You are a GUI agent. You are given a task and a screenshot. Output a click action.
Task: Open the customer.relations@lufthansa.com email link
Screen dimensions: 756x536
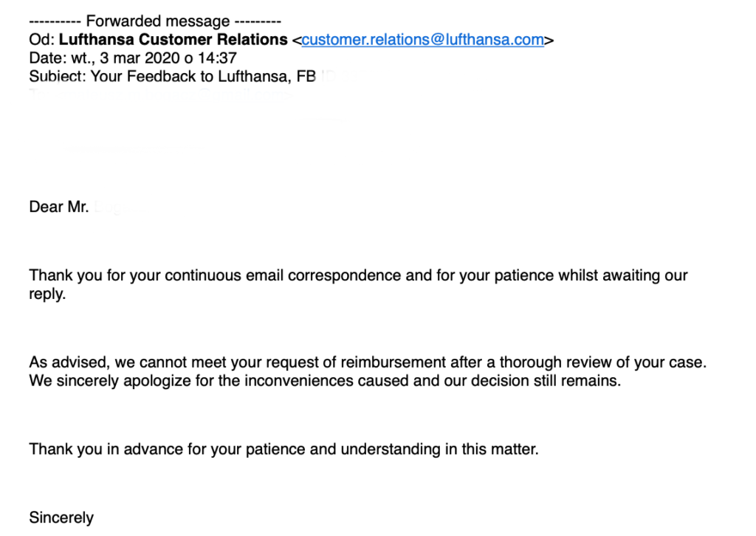[423, 40]
